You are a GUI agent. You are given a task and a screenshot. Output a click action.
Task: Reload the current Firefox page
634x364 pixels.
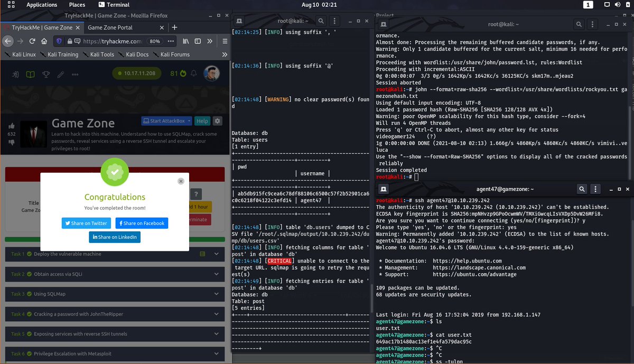[32, 41]
